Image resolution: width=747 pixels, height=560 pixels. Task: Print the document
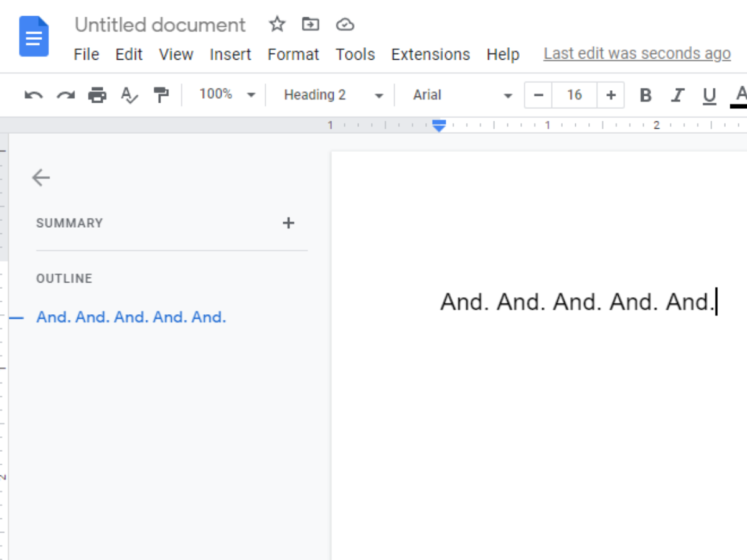coord(97,95)
